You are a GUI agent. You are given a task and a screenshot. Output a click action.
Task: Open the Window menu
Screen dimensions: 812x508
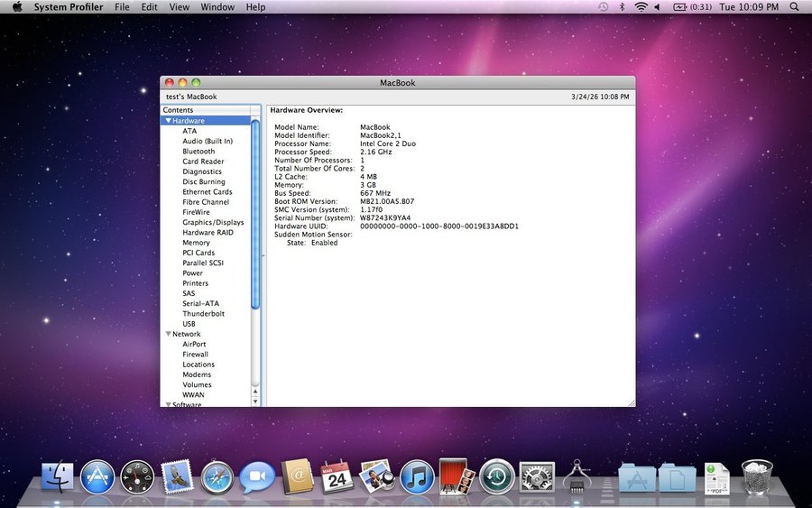(x=217, y=6)
